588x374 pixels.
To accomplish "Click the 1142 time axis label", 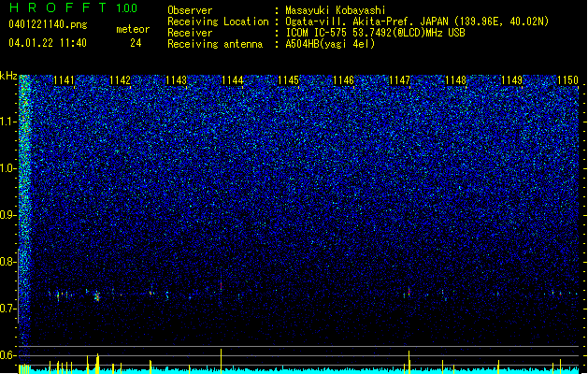I will [120, 80].
